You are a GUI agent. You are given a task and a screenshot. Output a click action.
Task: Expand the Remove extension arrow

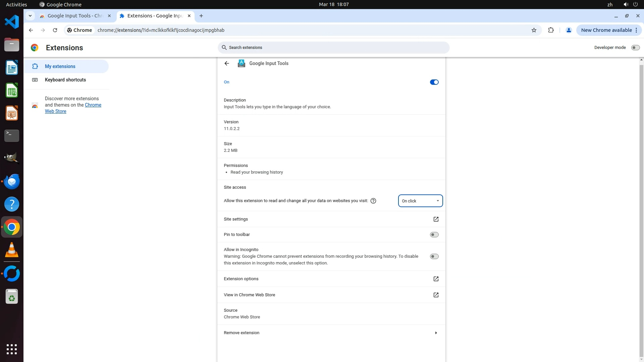pos(436,333)
